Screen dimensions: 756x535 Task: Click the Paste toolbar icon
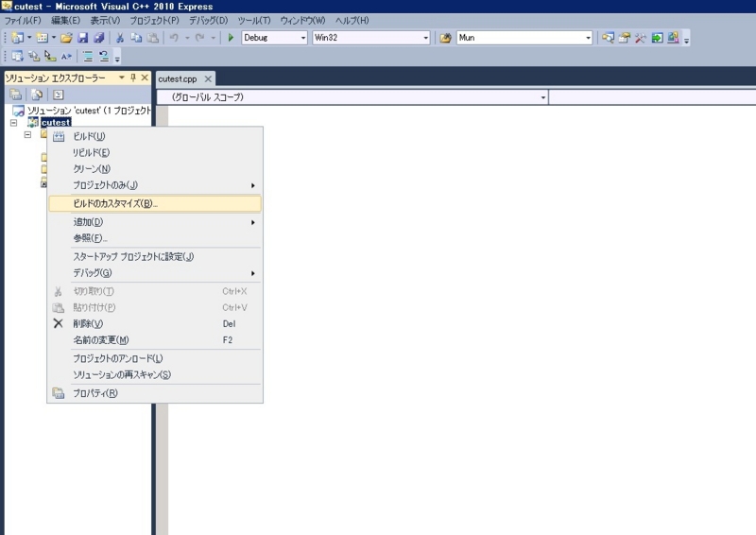click(x=153, y=38)
